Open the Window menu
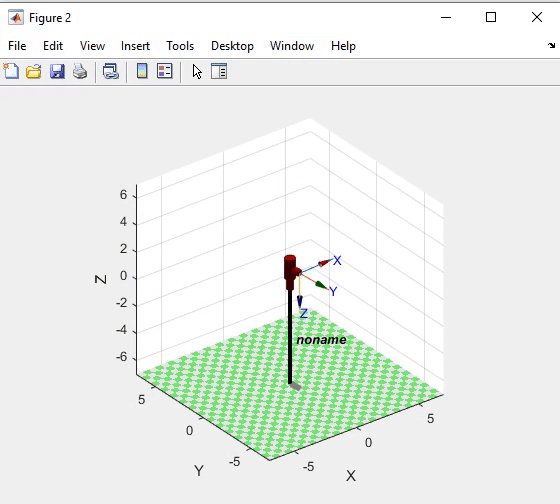560x504 pixels. (292, 46)
